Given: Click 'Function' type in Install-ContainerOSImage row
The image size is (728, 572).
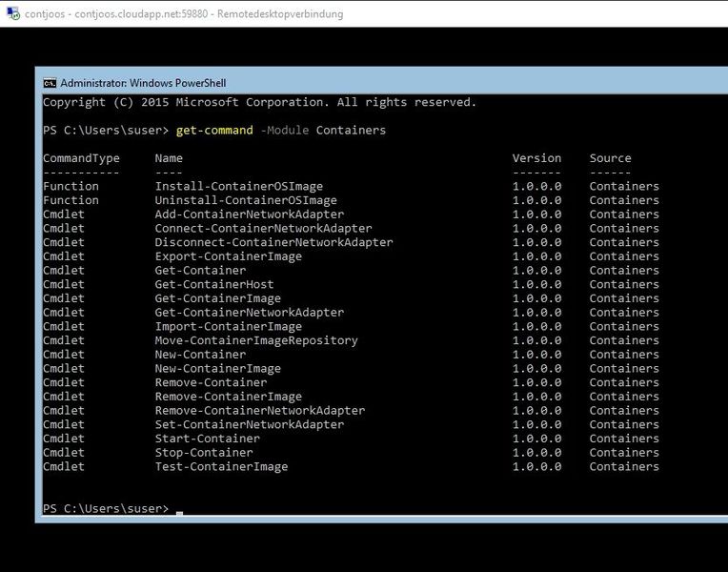Looking at the screenshot, I should click(x=71, y=186).
